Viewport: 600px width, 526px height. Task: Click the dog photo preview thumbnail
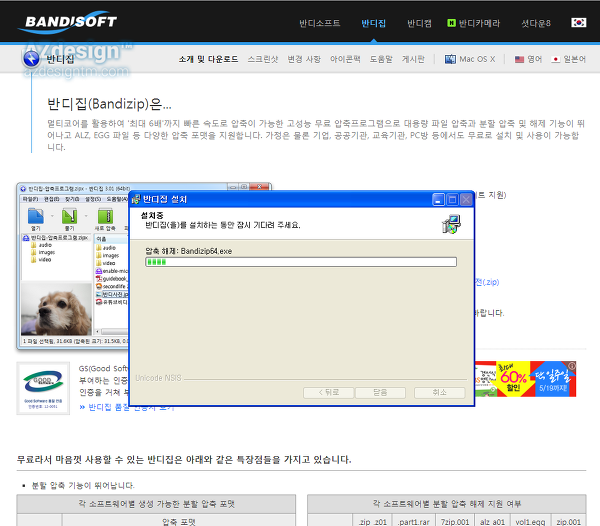point(56,309)
